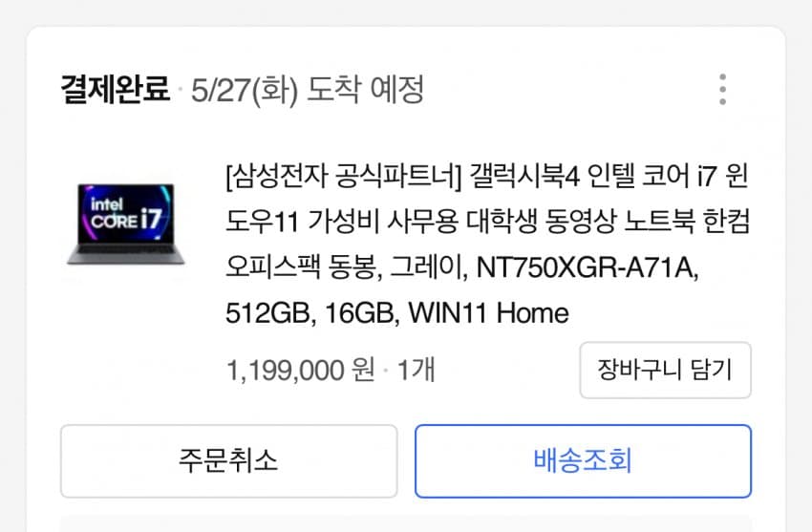Tap the 512GB, 16GB, WIN11 Home spec line

tap(397, 313)
